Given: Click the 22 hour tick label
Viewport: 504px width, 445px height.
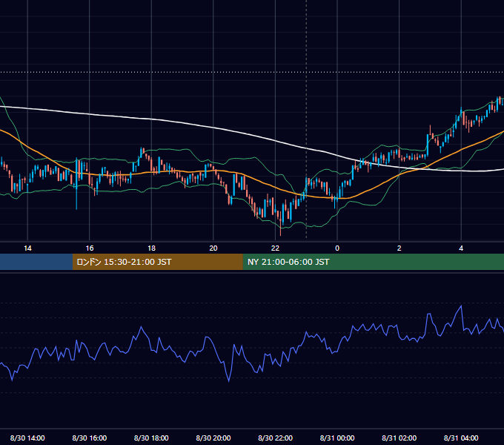Looking at the screenshot, I should pos(275,248).
